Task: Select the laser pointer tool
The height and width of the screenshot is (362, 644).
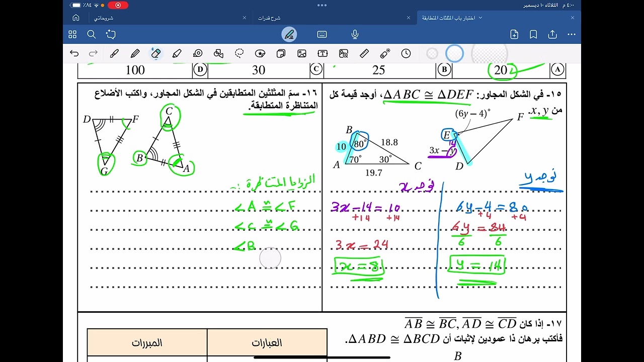Action: point(385,53)
